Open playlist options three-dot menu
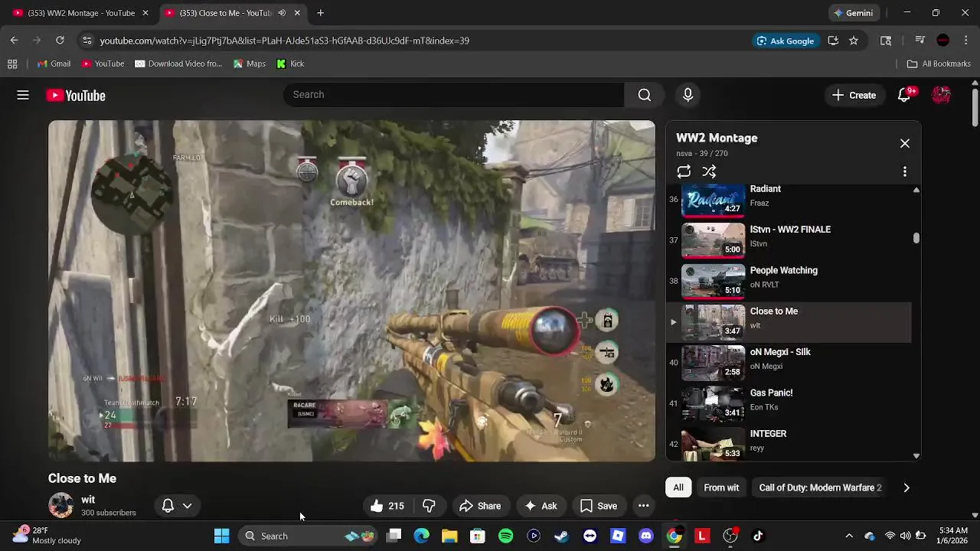The width and height of the screenshot is (980, 551). (905, 171)
